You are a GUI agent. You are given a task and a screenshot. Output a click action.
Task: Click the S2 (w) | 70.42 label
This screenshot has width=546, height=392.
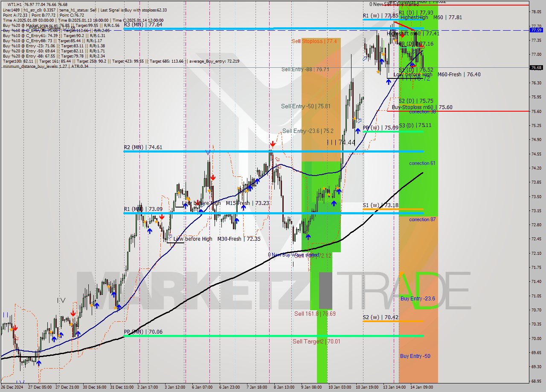point(380,317)
